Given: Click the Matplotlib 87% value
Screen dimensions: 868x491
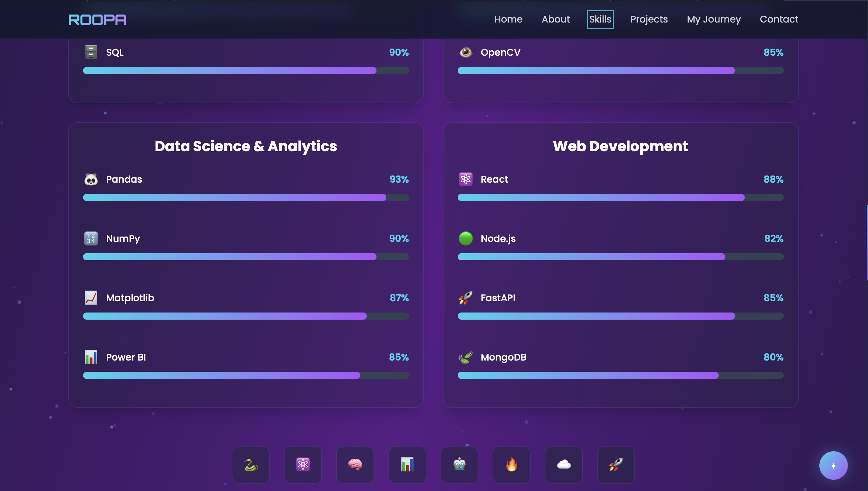Looking at the screenshot, I should point(399,298).
